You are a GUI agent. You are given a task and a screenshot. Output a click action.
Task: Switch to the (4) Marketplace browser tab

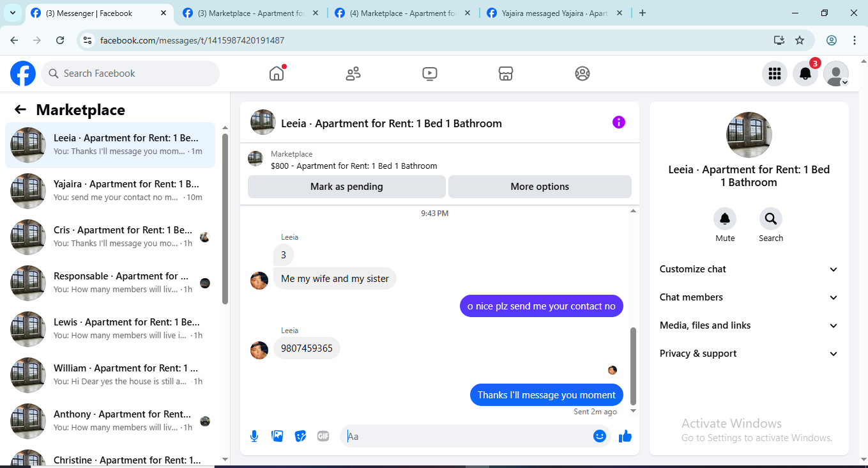click(402, 13)
